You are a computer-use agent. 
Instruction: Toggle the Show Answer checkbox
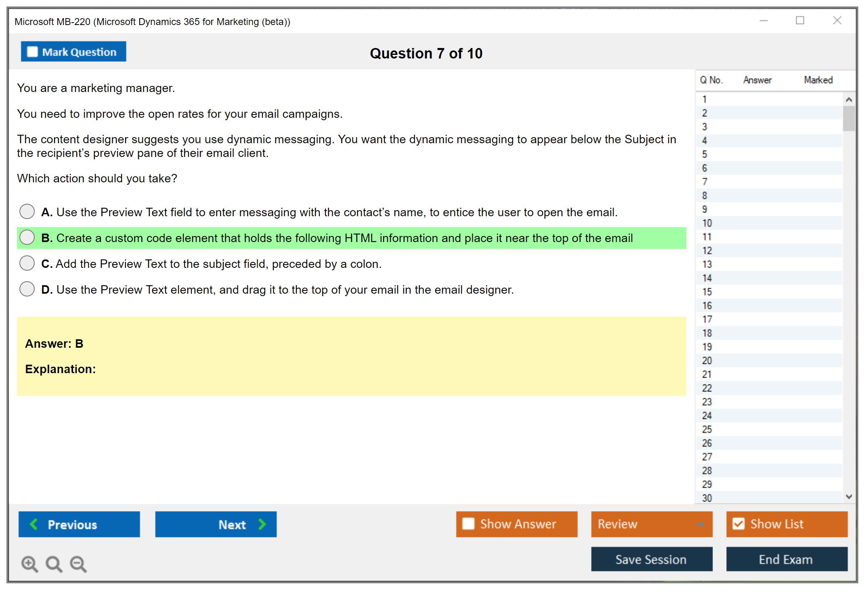(x=468, y=524)
